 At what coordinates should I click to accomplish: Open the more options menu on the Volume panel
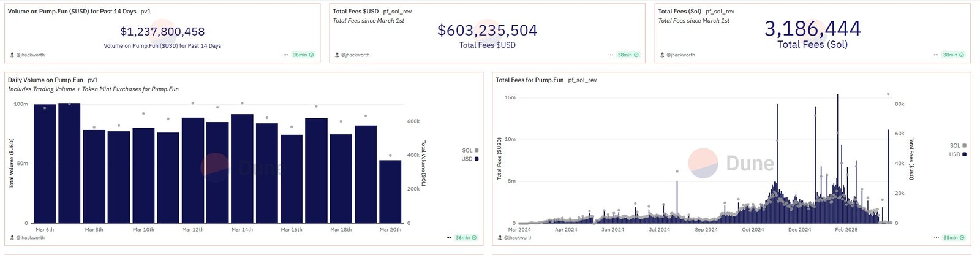285,55
